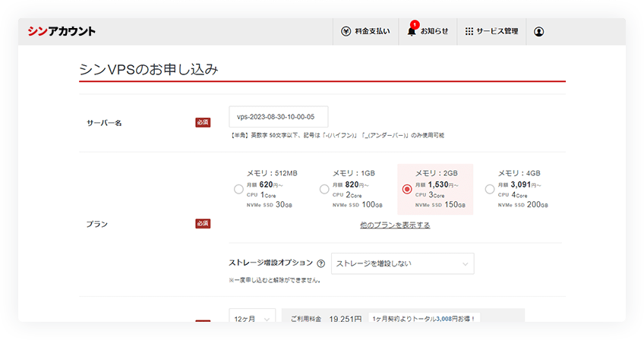
Task: Open the user account icon
Action: point(539,32)
